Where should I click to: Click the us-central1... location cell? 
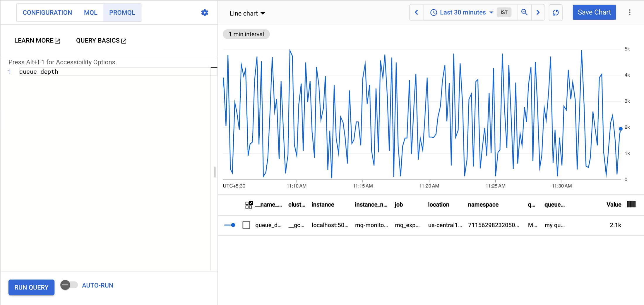pyautogui.click(x=445, y=225)
